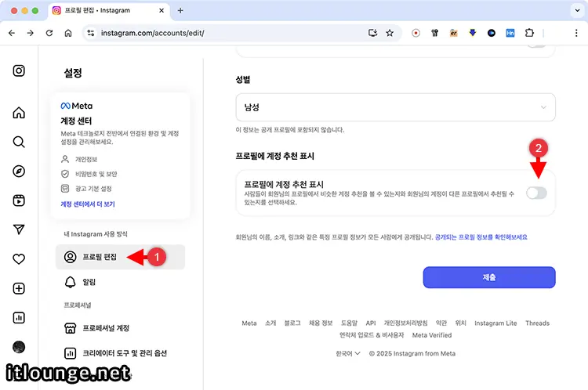Expand the 한국어 language selector in footer
This screenshot has width=588, height=390.
click(x=348, y=353)
